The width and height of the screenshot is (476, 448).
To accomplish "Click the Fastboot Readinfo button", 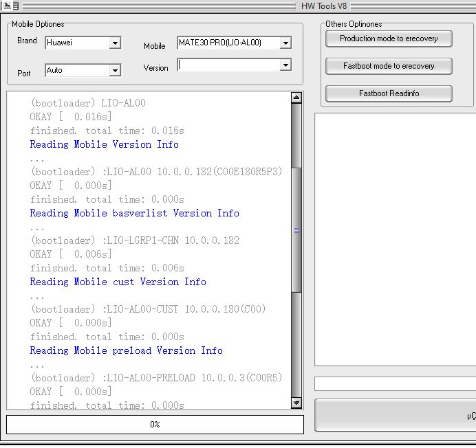I will point(389,93).
